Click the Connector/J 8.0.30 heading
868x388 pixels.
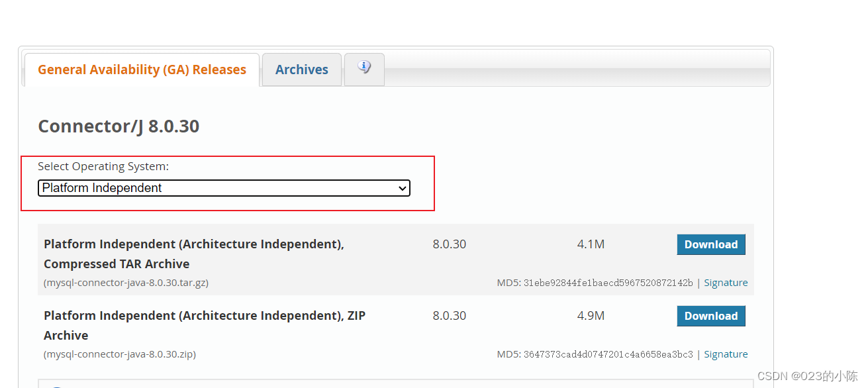click(x=119, y=126)
